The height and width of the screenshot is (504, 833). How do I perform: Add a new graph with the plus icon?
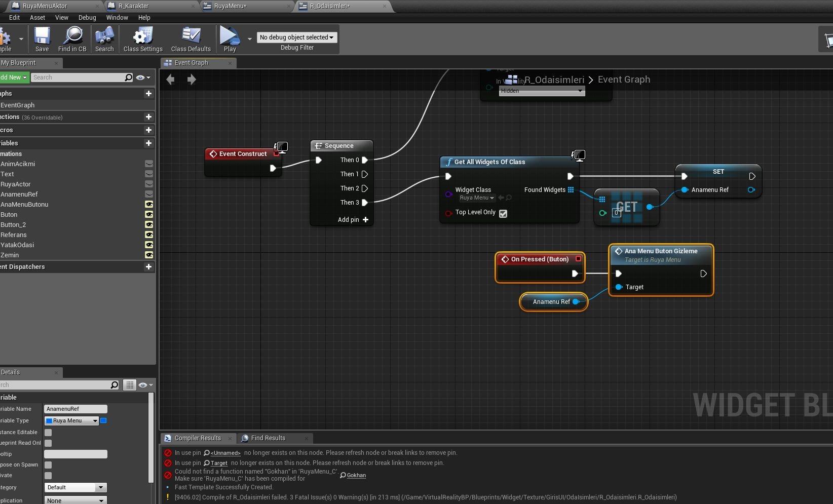(x=148, y=93)
